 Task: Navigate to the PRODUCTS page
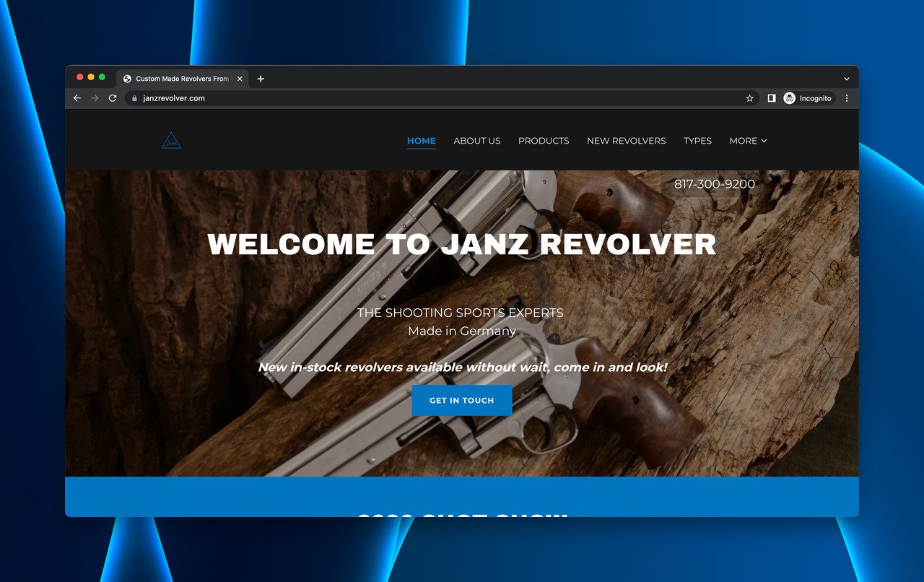point(544,141)
